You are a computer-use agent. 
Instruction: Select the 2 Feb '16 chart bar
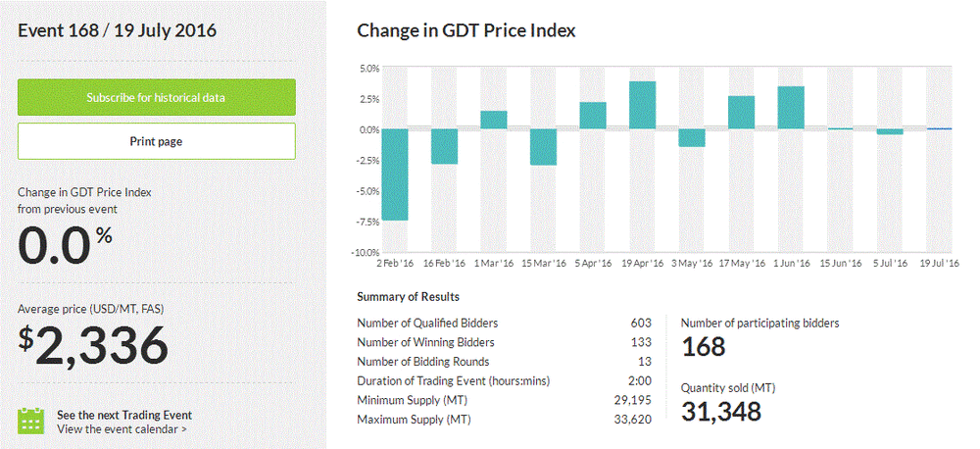pyautogui.click(x=395, y=175)
